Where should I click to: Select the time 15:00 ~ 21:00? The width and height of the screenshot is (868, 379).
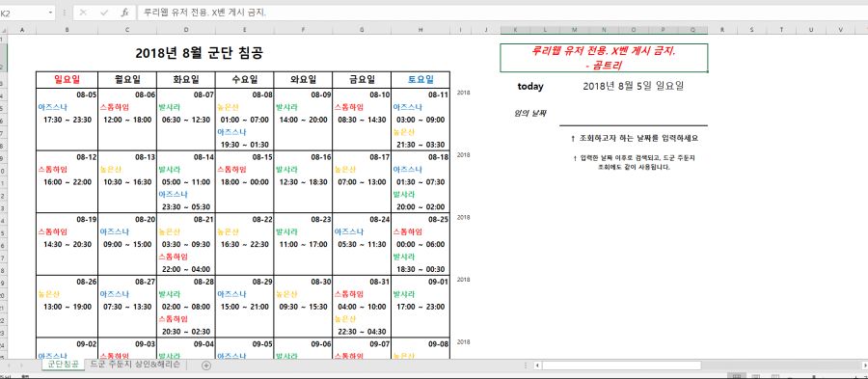point(245,307)
